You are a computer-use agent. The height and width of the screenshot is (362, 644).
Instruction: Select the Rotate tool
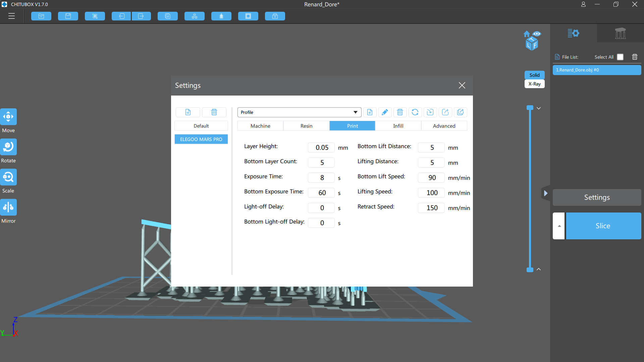coord(8,147)
